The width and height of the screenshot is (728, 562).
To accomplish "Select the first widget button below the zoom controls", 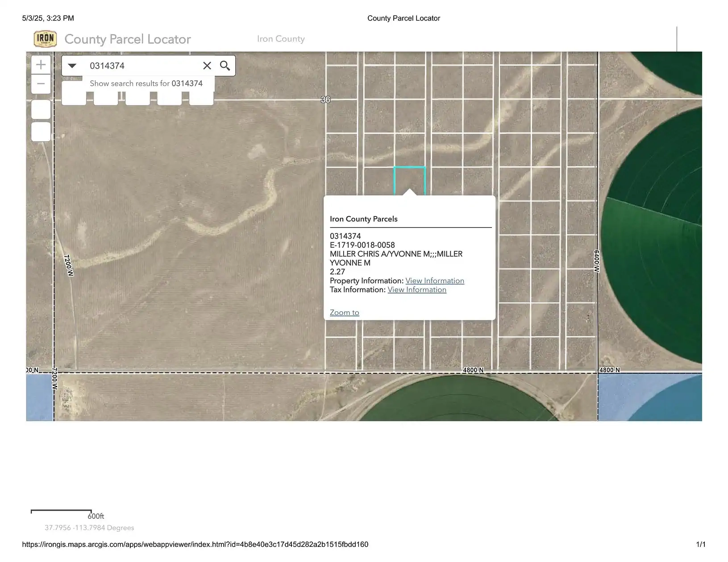I will point(41,110).
